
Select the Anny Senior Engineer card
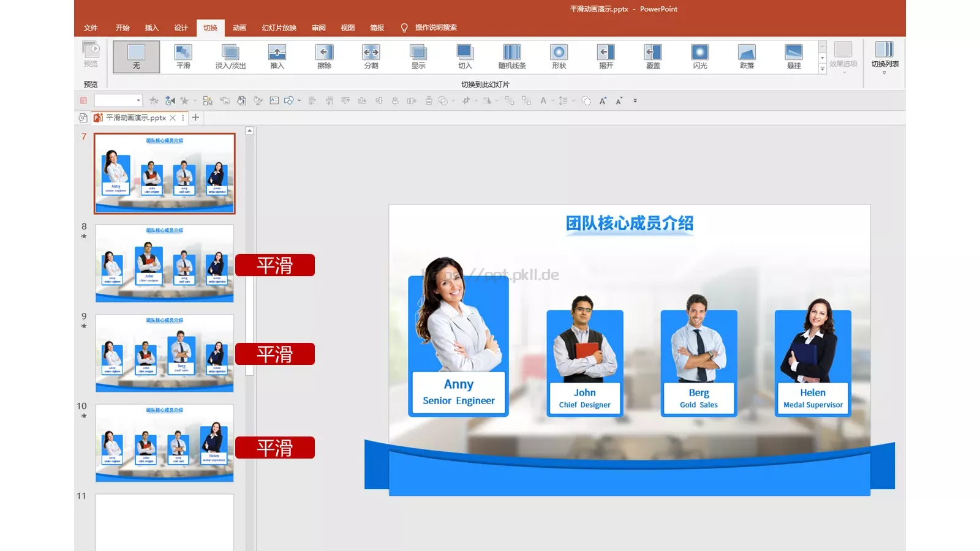458,337
